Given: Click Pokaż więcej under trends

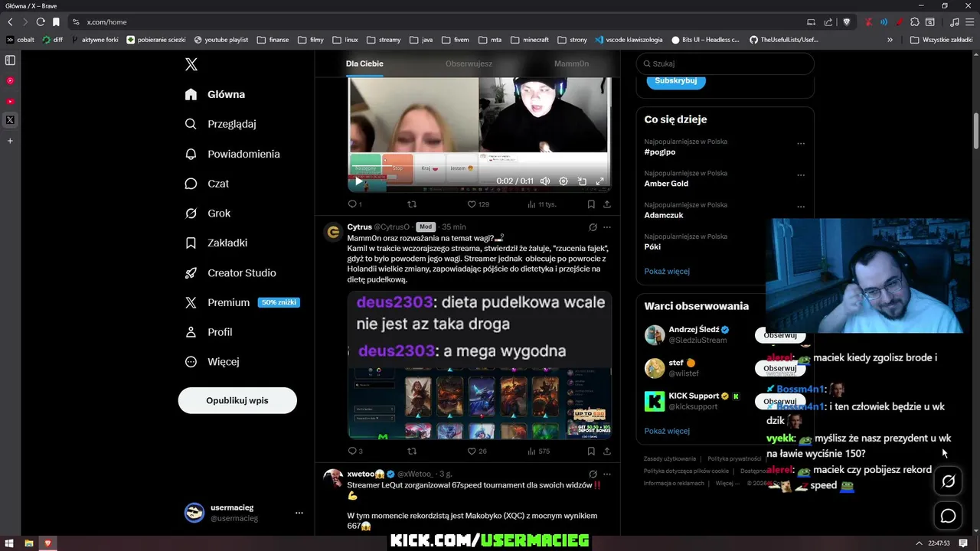Looking at the screenshot, I should [667, 272].
